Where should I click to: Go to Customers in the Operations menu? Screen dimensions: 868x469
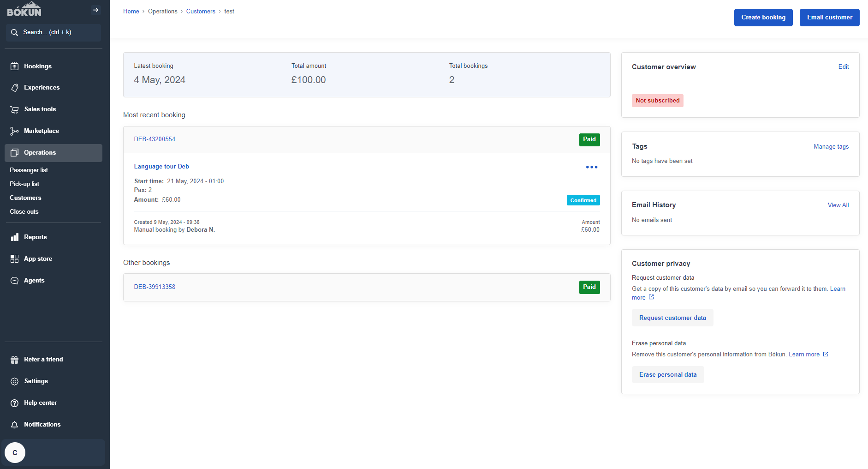[x=25, y=198]
